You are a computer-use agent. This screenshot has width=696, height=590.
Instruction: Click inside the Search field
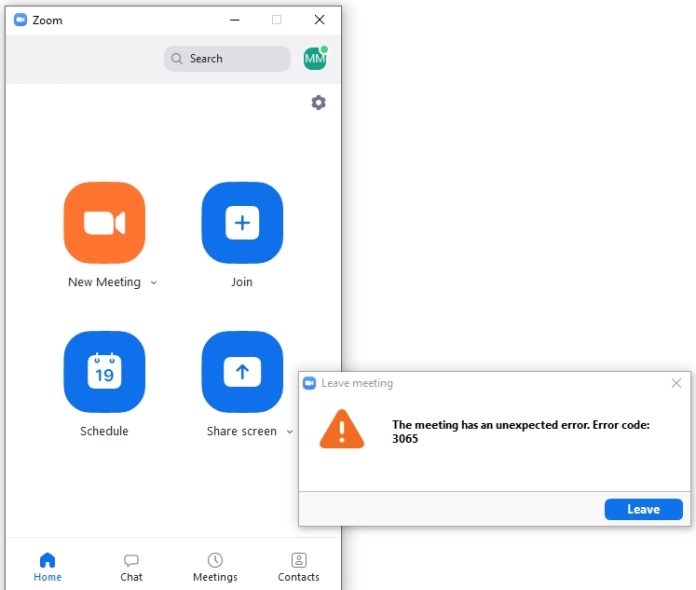coord(227,59)
